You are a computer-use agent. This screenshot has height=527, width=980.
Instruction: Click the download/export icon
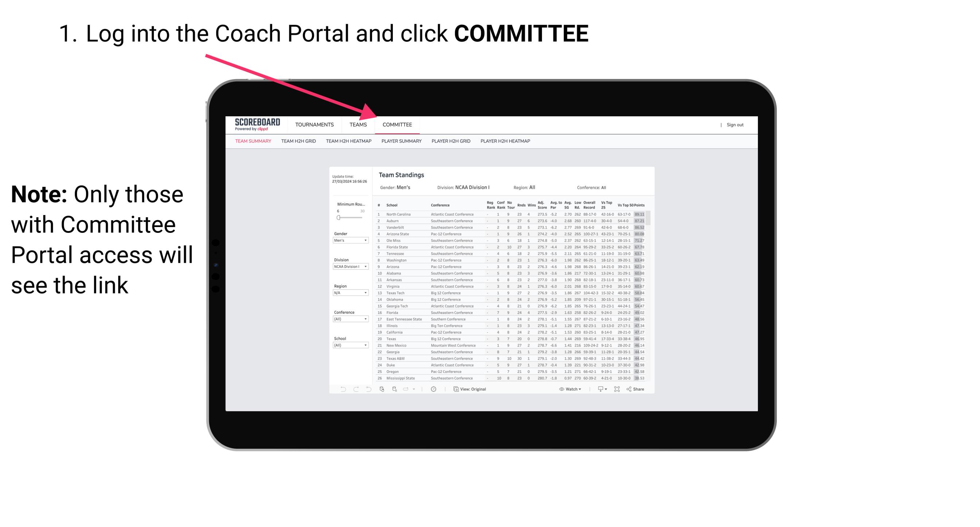(x=598, y=389)
